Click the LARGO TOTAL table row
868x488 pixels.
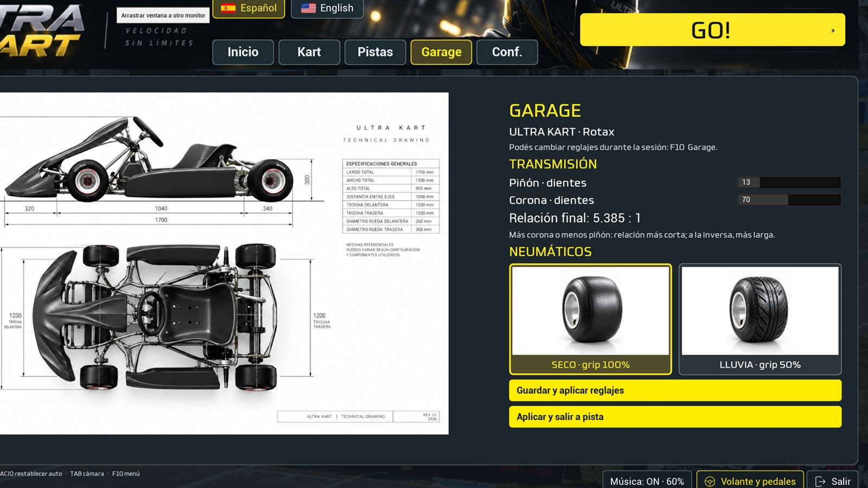[x=391, y=172]
